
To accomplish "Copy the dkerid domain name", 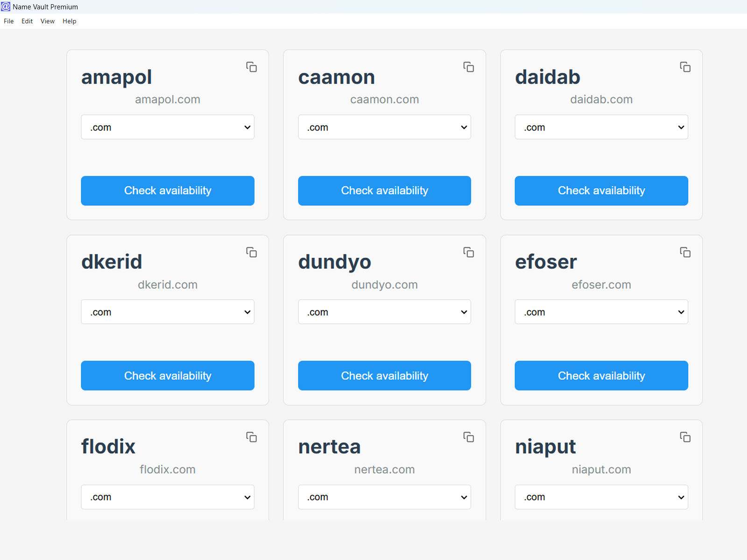I will tap(251, 252).
